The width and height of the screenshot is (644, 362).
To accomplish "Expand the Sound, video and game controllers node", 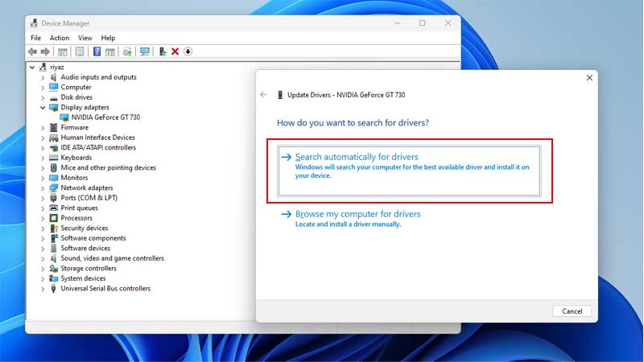I will 43,258.
